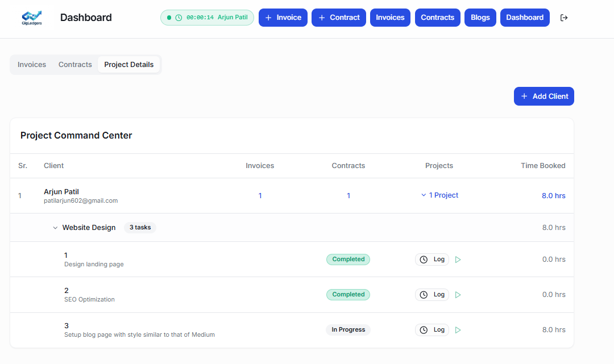Start timer for Design landing page

458,260
